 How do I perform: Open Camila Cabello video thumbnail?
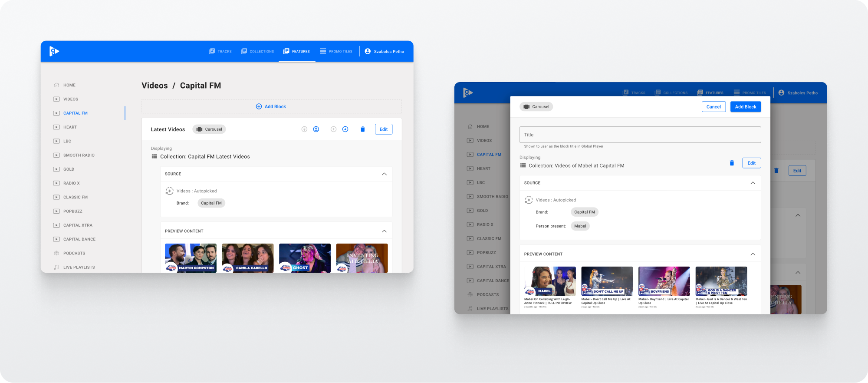(x=248, y=258)
